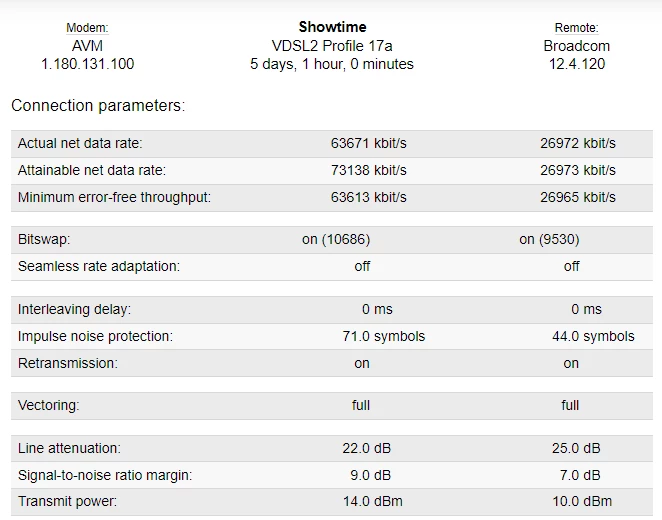This screenshot has height=520, width=662.
Task: Click the Showtime status heading
Action: (331, 27)
